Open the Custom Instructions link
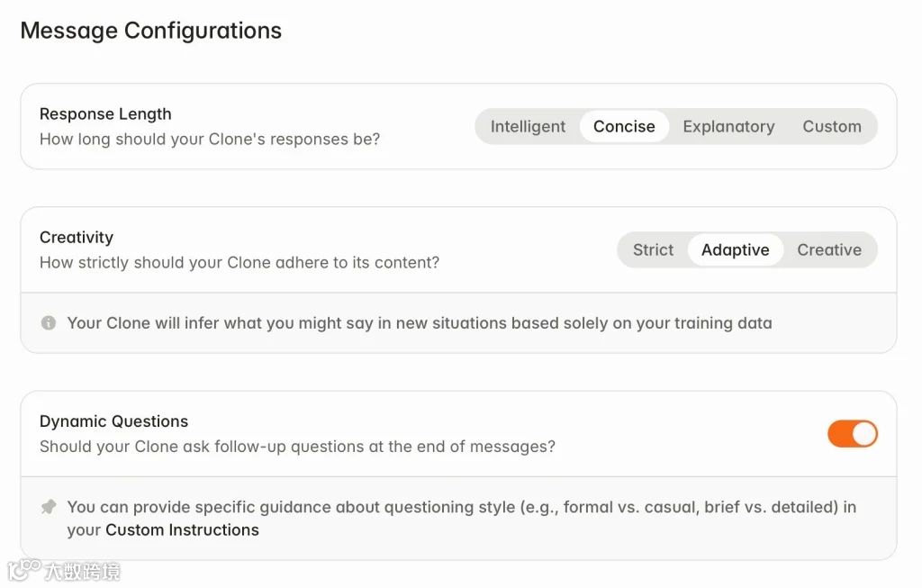Image resolution: width=922 pixels, height=588 pixels. click(182, 530)
